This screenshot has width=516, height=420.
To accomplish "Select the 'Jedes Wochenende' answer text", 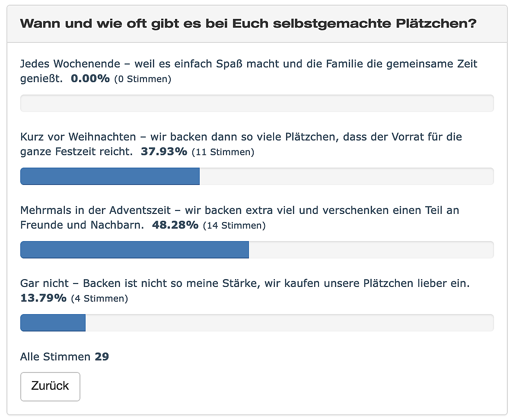I will (248, 64).
